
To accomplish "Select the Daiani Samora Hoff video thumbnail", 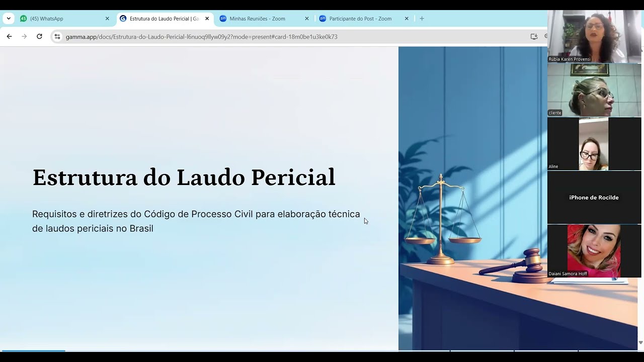I will 594,251.
